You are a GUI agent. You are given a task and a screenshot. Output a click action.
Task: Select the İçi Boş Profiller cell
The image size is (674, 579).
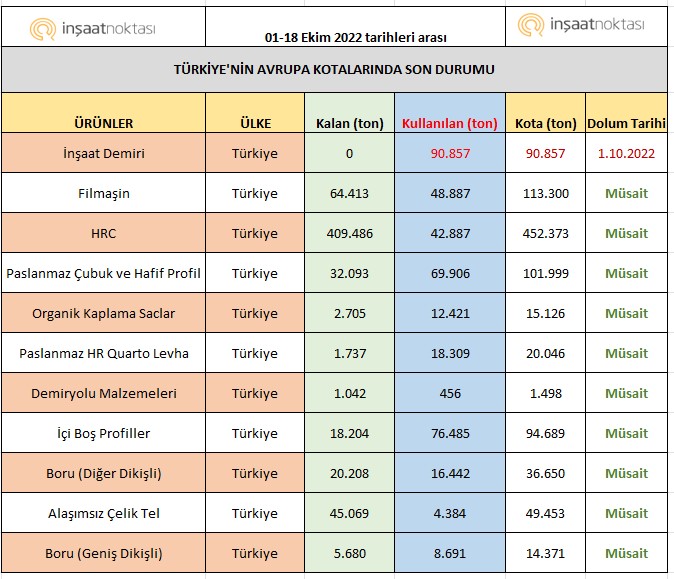pyautogui.click(x=103, y=433)
